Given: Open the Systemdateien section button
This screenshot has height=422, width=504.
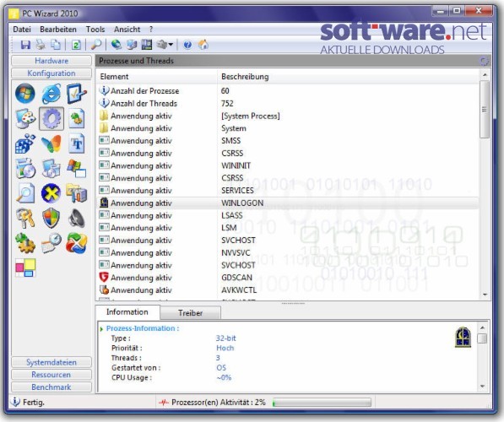Looking at the screenshot, I should click(x=51, y=362).
